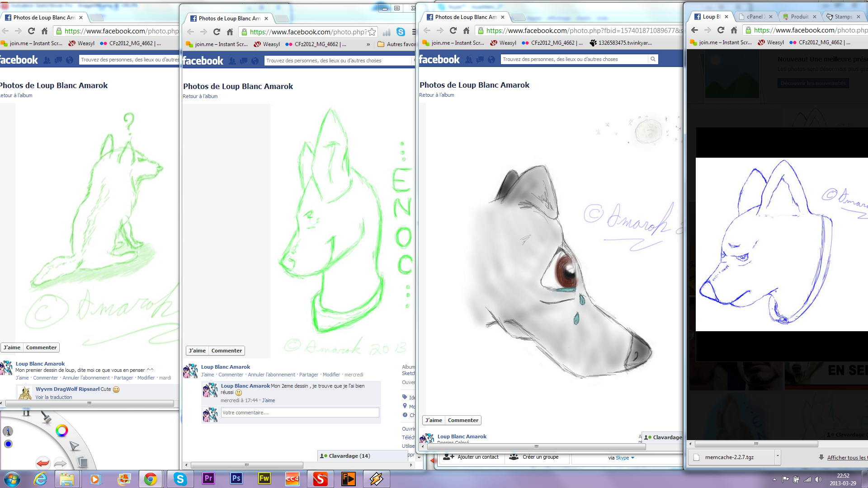
Task: Select the paintbrush tool in the sketch palette
Action: [x=46, y=417]
